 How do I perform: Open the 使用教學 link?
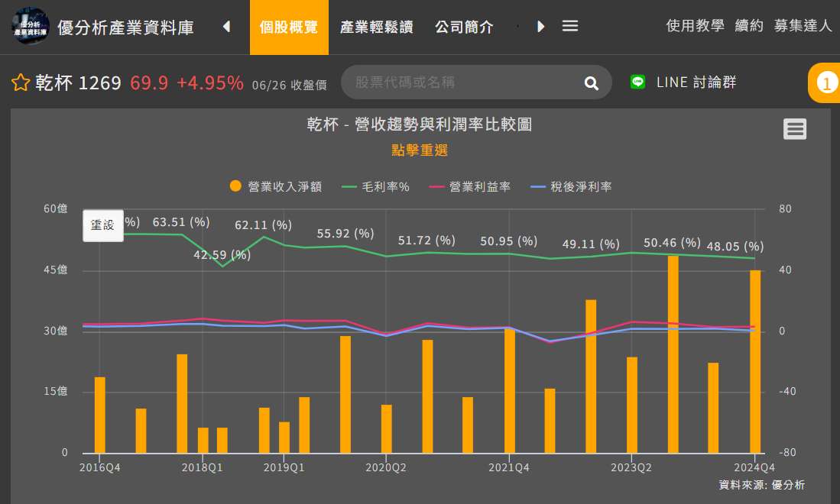695,25
